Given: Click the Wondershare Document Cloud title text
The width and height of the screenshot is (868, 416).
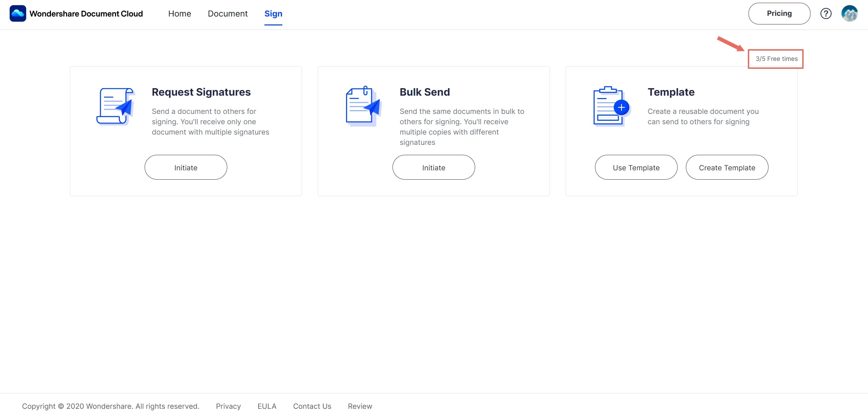Looking at the screenshot, I should tap(86, 13).
